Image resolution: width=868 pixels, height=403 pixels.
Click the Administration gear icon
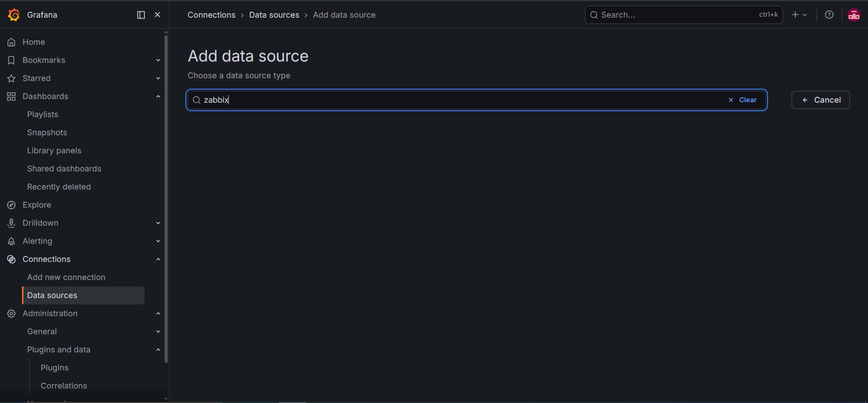tap(11, 313)
